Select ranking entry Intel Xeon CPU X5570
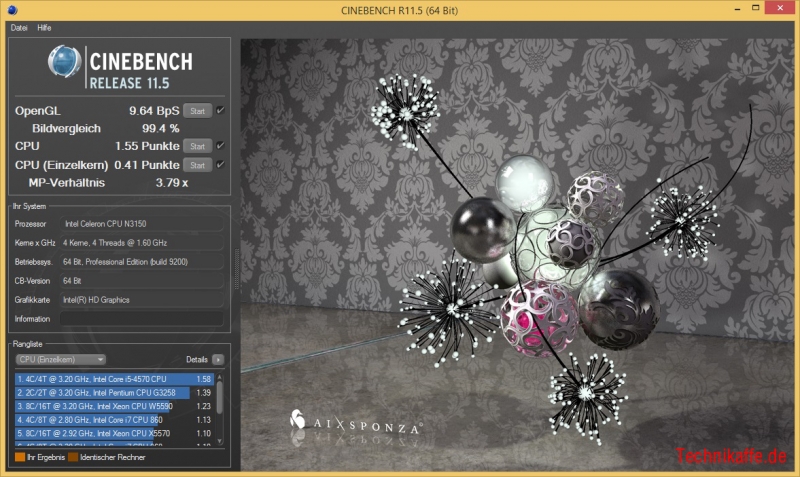Screen dimensions: 800x477 pos(114,433)
